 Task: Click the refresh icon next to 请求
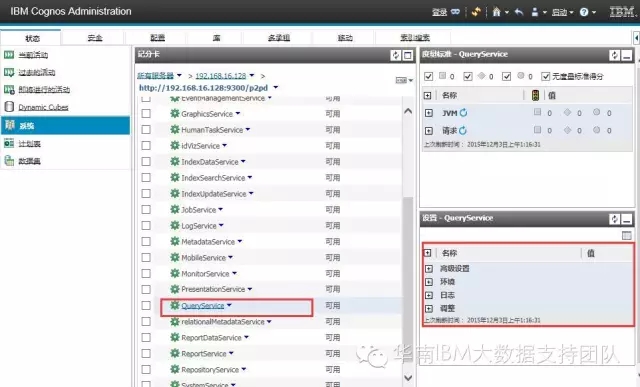tap(463, 130)
